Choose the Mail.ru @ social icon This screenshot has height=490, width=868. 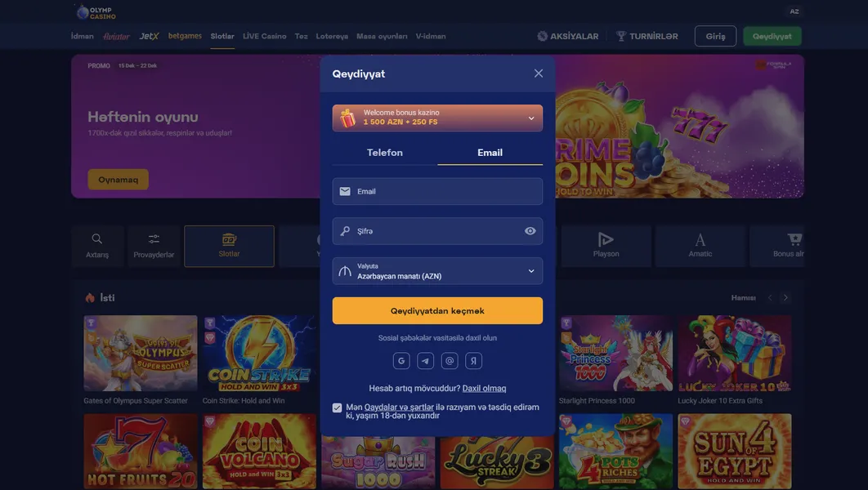tap(450, 361)
